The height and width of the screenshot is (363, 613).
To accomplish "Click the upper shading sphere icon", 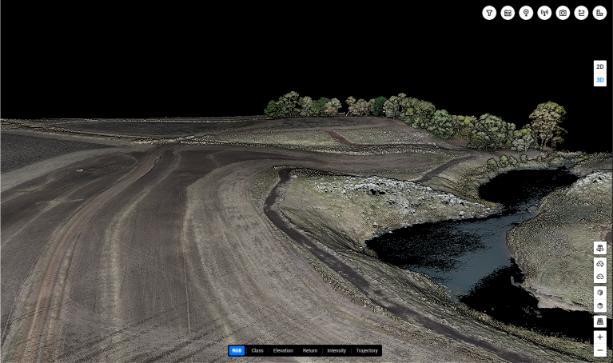I will pos(600,292).
